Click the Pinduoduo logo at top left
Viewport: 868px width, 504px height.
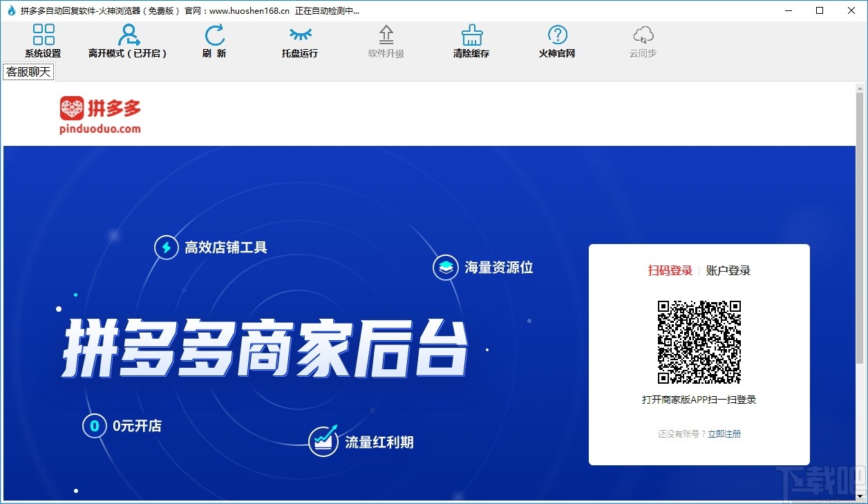click(x=99, y=115)
